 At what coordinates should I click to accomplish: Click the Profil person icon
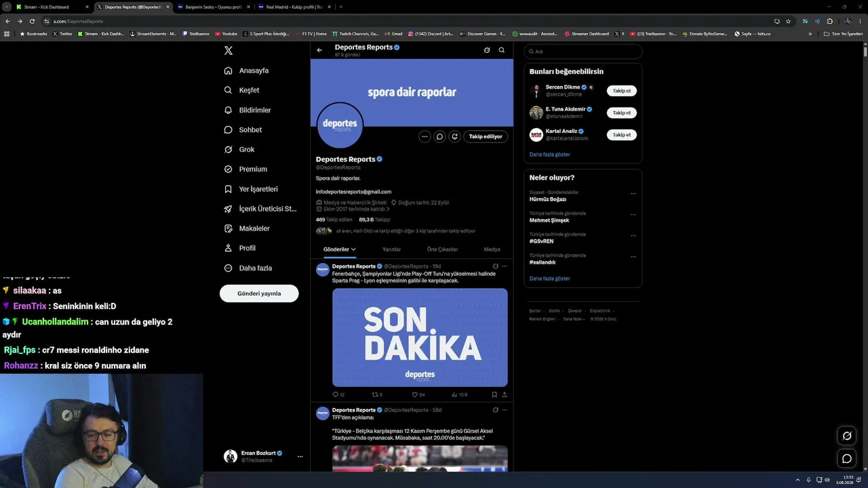coord(229,248)
